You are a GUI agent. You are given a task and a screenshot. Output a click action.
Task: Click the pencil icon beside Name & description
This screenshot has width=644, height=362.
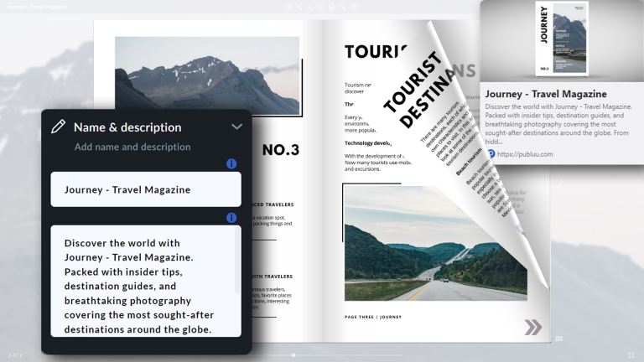pyautogui.click(x=58, y=127)
